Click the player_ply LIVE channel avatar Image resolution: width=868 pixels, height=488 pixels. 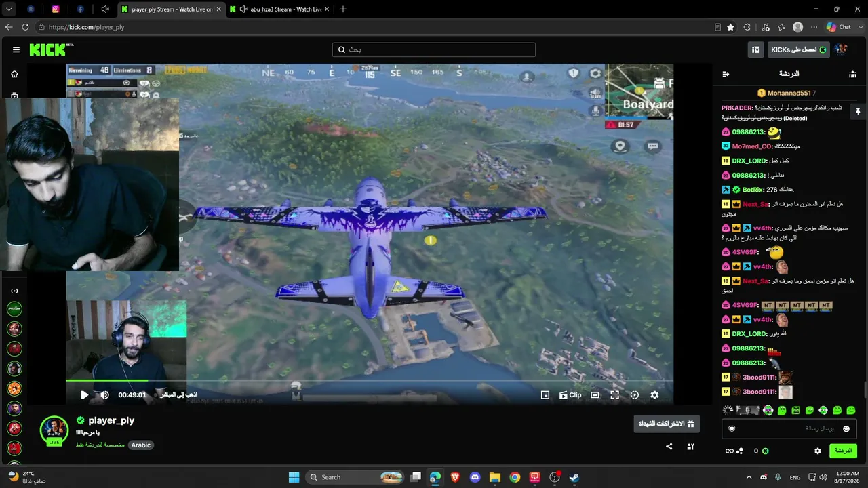54,430
